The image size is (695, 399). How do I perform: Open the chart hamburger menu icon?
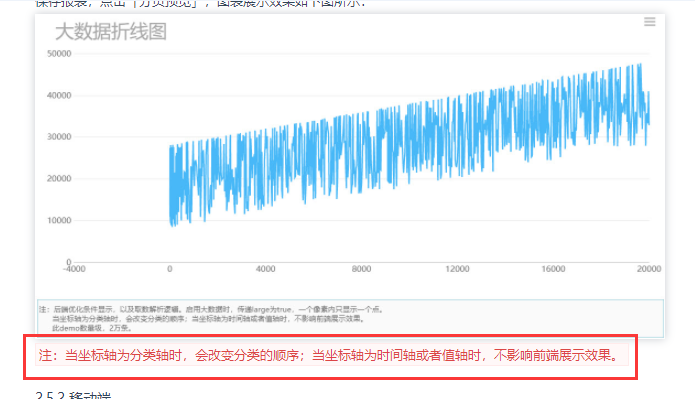click(649, 22)
